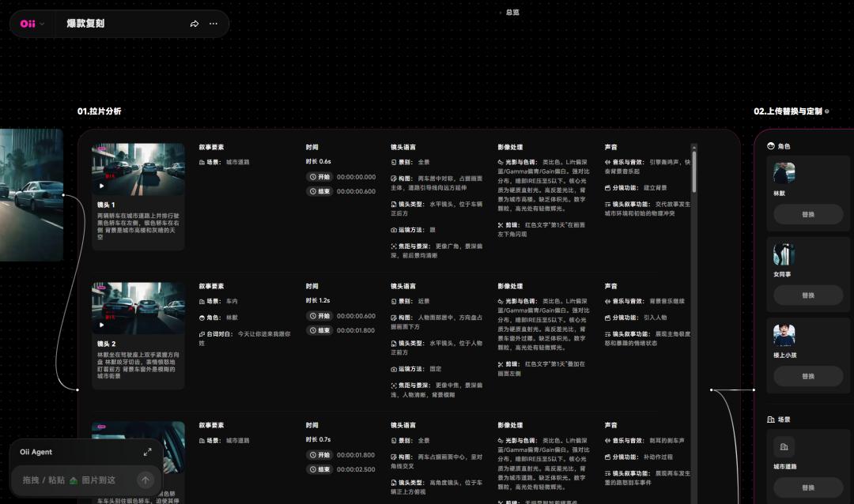
Task: Click 结束 button at 00:00:01.800 in 镜头 2
Action: point(319,330)
